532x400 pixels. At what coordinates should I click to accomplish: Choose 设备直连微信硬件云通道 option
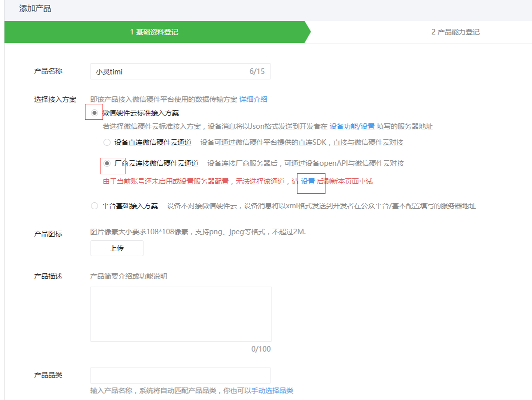[106, 142]
